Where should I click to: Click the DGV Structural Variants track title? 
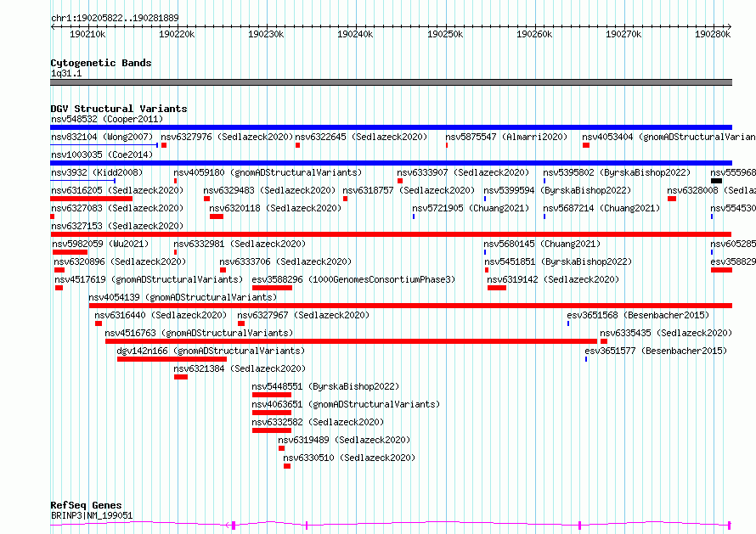click(x=119, y=109)
